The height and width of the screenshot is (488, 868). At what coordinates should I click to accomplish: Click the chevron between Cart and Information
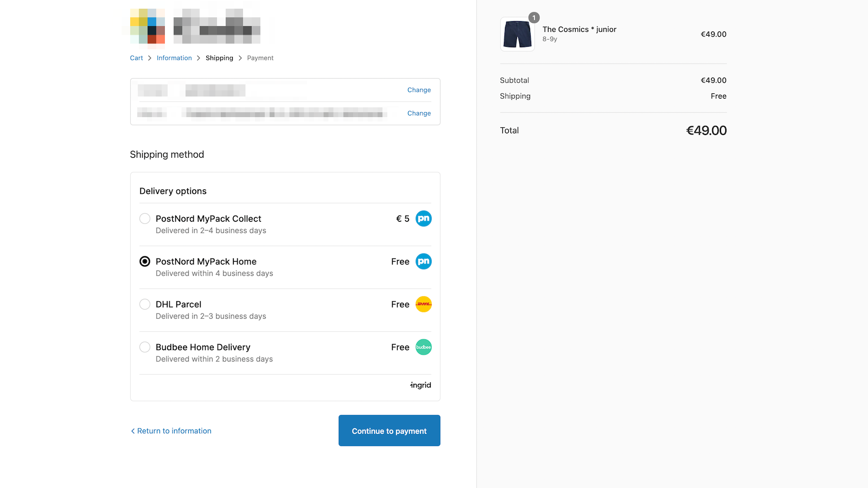pos(148,57)
